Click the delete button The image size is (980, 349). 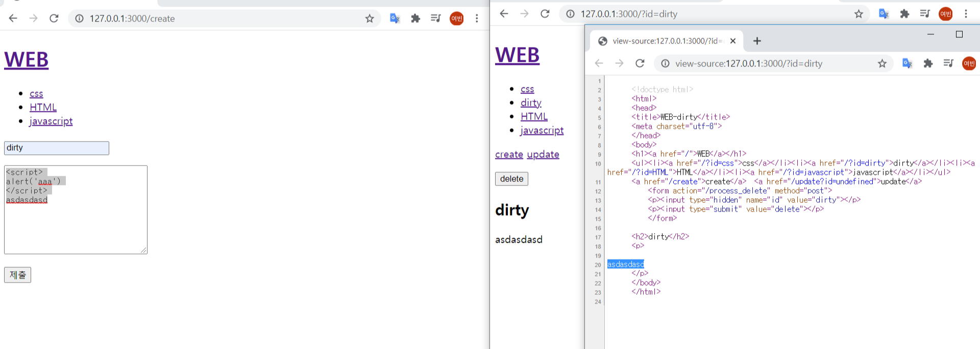pyautogui.click(x=511, y=179)
